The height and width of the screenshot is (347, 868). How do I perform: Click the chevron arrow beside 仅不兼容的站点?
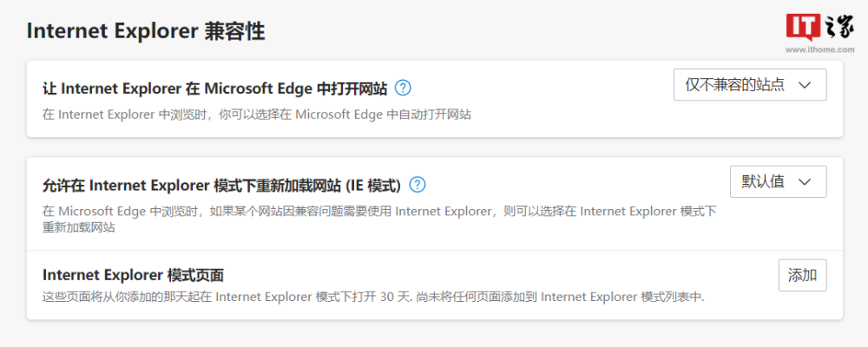tap(804, 85)
